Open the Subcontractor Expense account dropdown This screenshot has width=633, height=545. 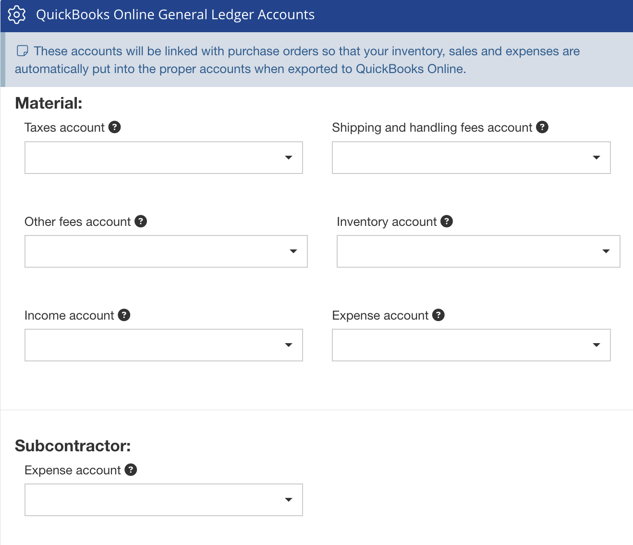click(x=164, y=500)
